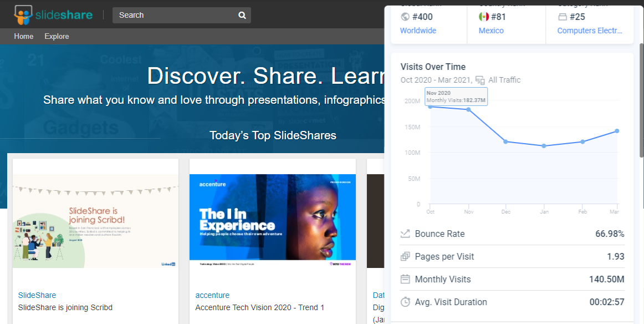Open the Worldwide rank link
The height and width of the screenshot is (324, 644).
click(418, 31)
